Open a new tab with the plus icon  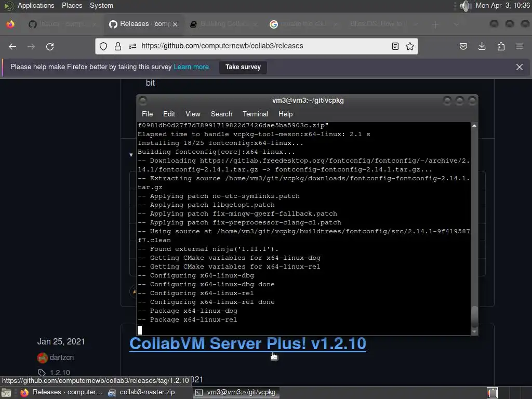tap(436, 24)
